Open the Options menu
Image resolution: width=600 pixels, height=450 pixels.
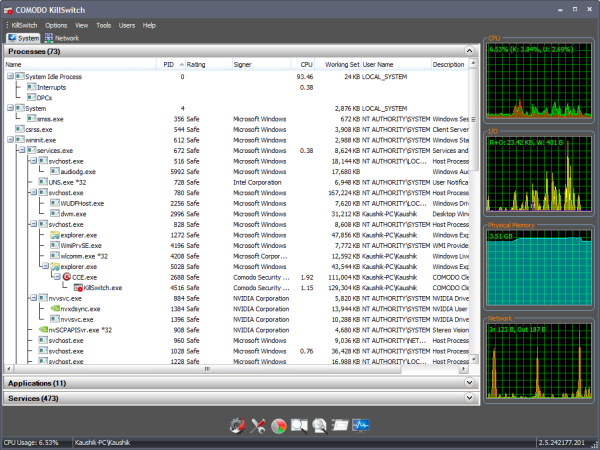[x=56, y=24]
